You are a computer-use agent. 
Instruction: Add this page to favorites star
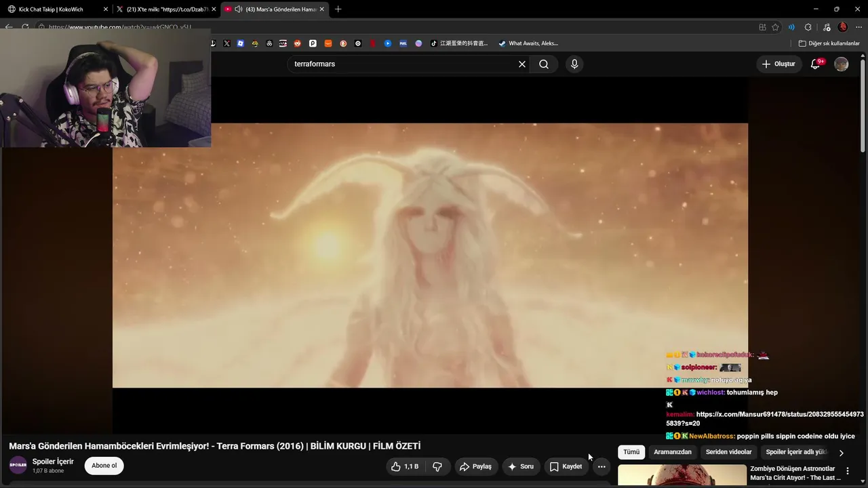[x=776, y=27]
